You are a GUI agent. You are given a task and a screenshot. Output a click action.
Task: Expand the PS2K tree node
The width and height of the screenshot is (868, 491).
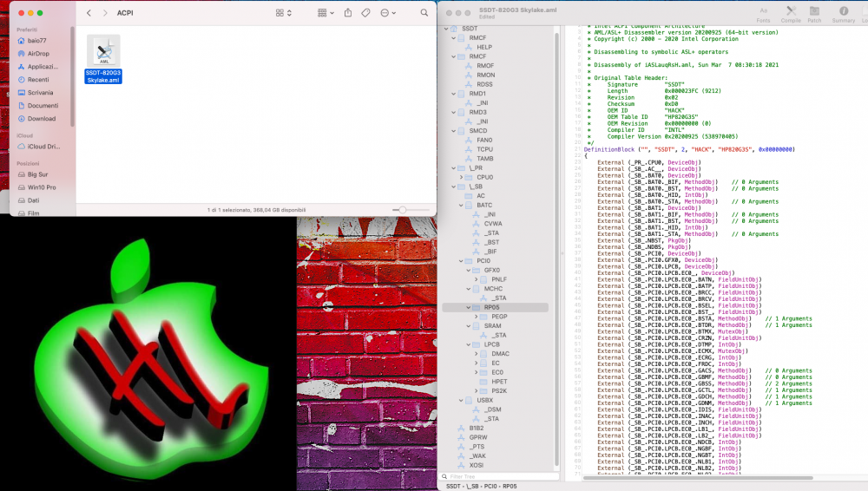[x=476, y=391]
